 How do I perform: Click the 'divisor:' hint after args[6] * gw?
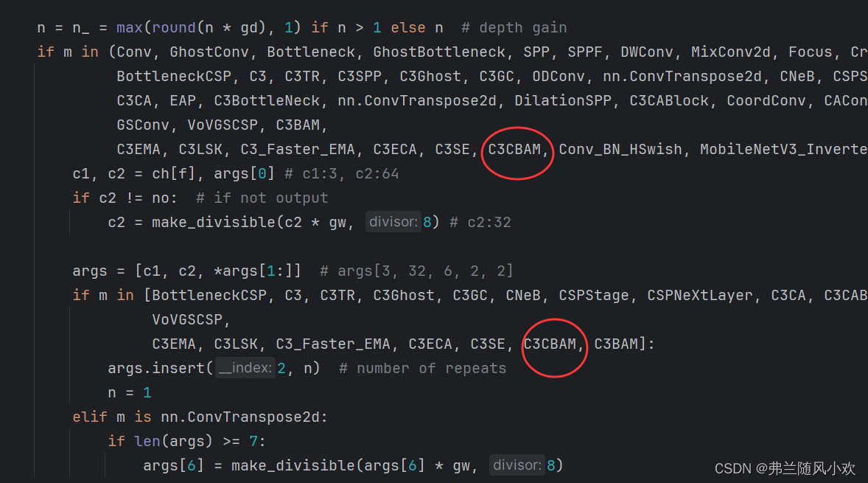pos(517,465)
